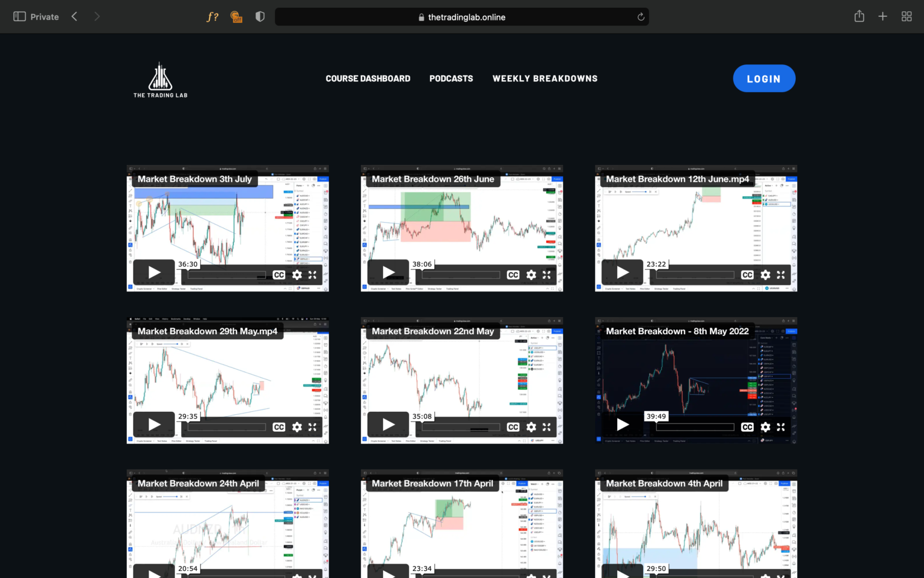Click The Trading Lab logo
924x578 pixels.
point(159,78)
